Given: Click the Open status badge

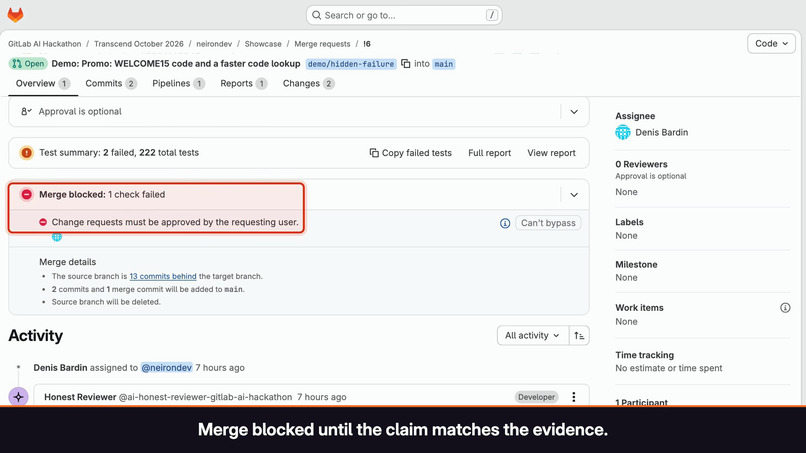Looking at the screenshot, I should pyautogui.click(x=28, y=64).
